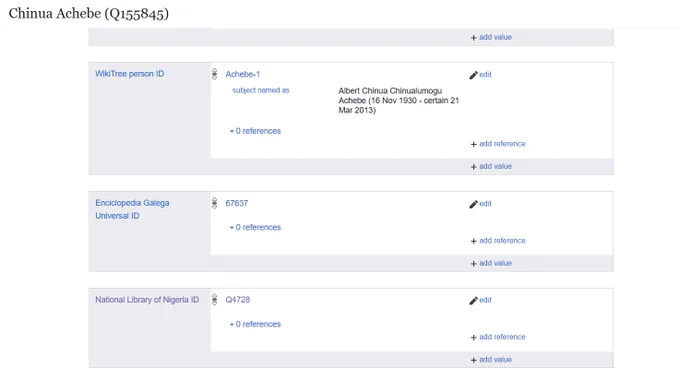This screenshot has width=680, height=380.
Task: Click 'add reference' text for 67637 statement
Action: click(502, 240)
